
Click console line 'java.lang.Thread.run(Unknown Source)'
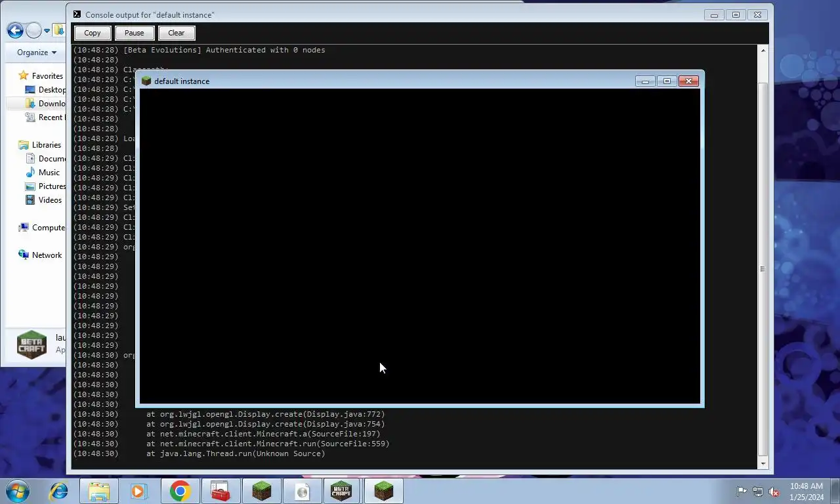(236, 453)
